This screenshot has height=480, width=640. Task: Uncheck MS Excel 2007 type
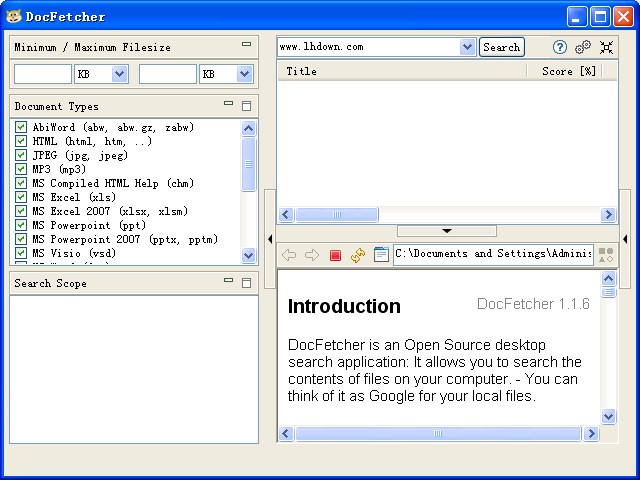point(21,211)
